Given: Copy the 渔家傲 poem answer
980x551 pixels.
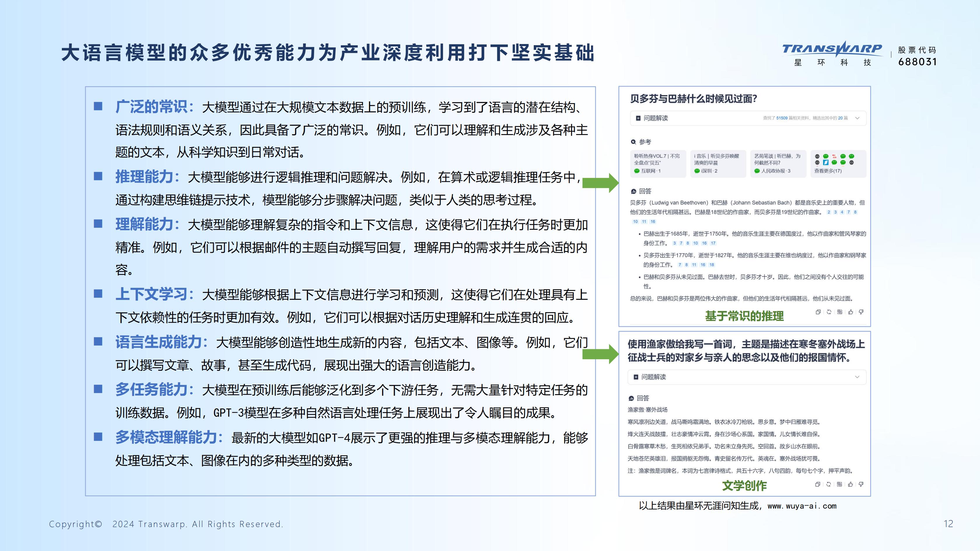Looking at the screenshot, I should coord(818,484).
